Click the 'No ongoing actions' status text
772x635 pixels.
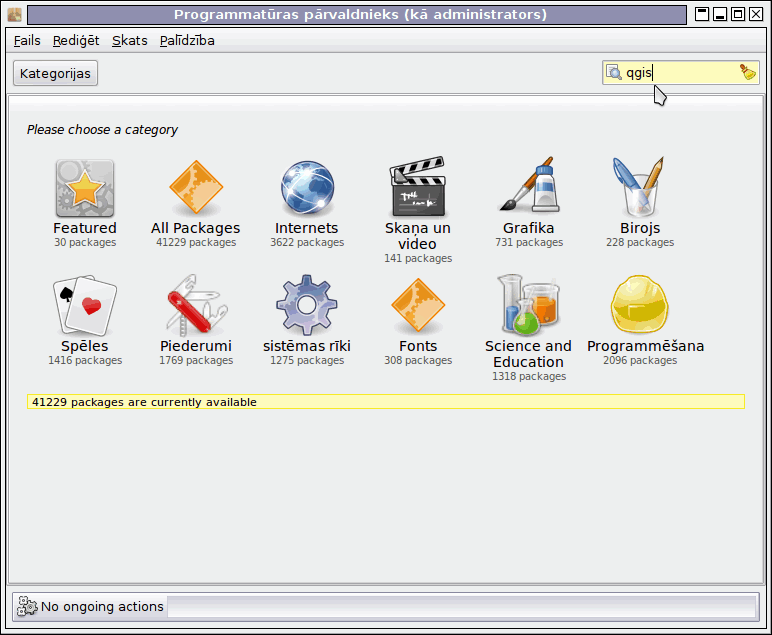point(102,606)
